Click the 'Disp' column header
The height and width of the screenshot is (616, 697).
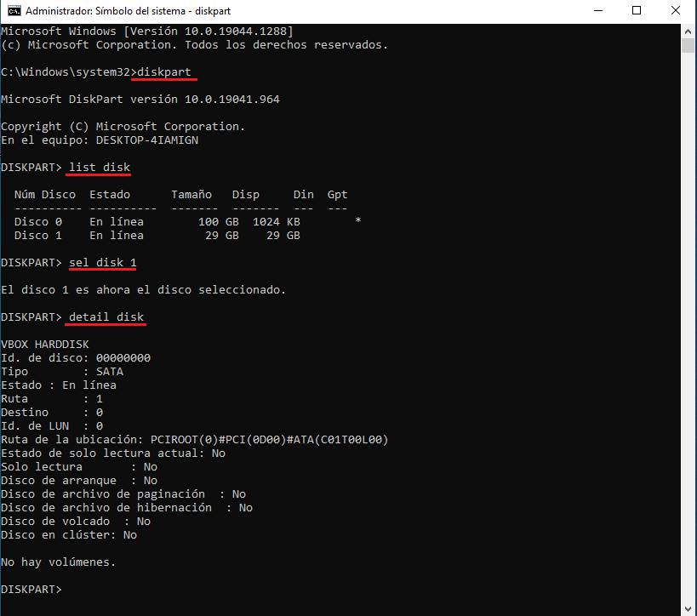click(246, 195)
